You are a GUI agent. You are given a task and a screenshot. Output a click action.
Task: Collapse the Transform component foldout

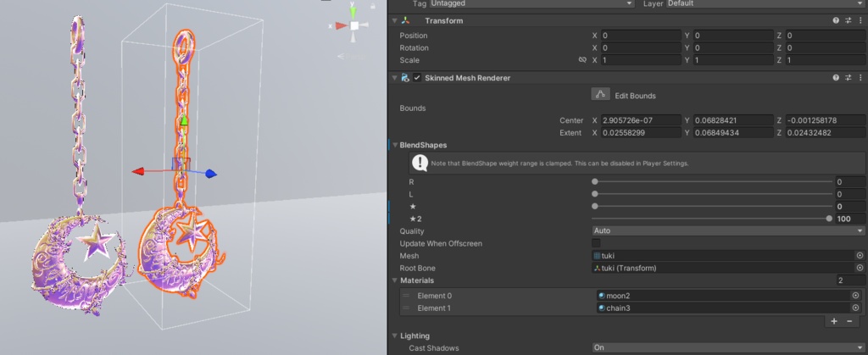tap(395, 20)
